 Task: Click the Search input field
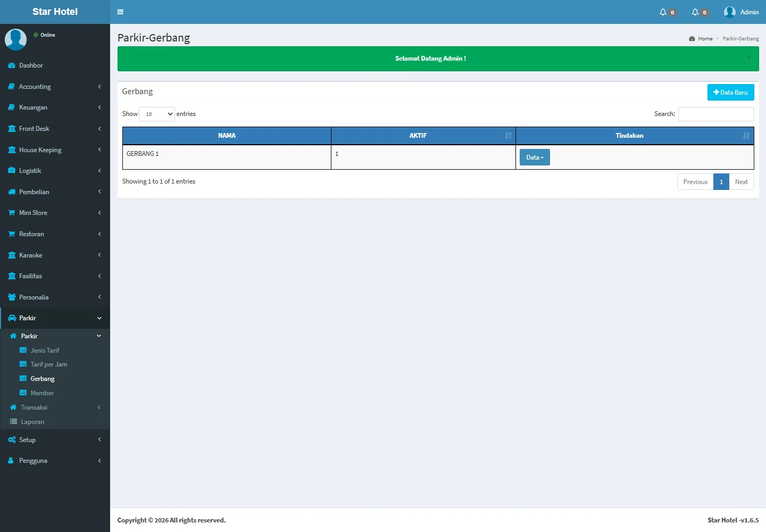pos(716,114)
